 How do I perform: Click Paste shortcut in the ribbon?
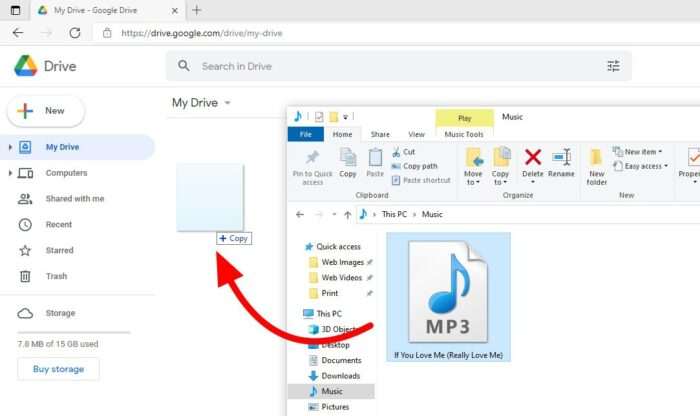421,180
